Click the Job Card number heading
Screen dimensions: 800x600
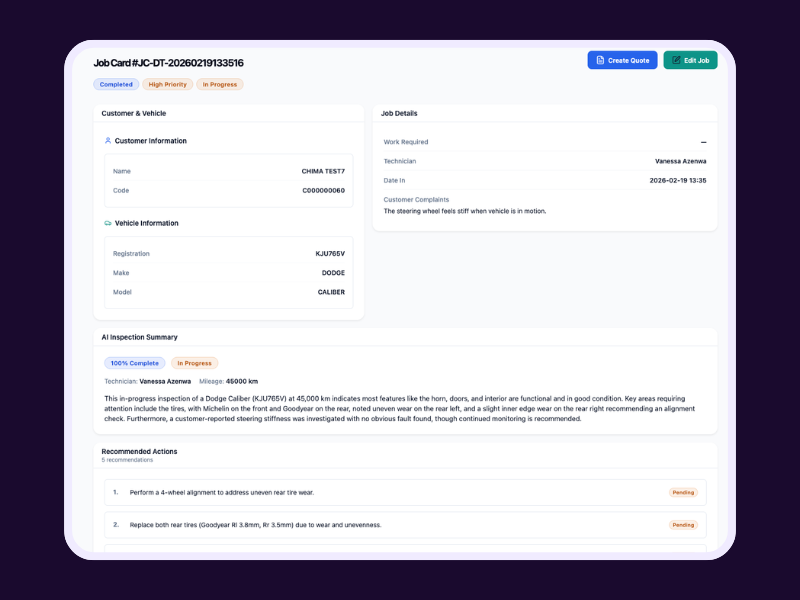tap(168, 63)
